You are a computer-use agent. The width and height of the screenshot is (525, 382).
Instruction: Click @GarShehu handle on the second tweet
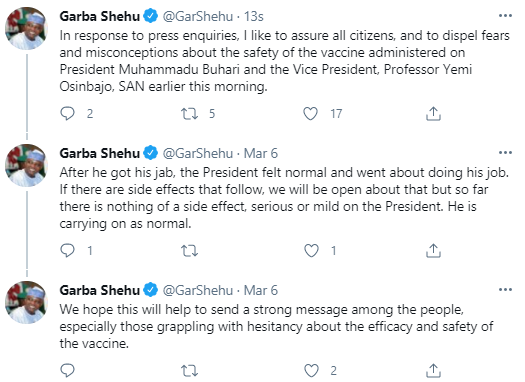[x=198, y=153]
